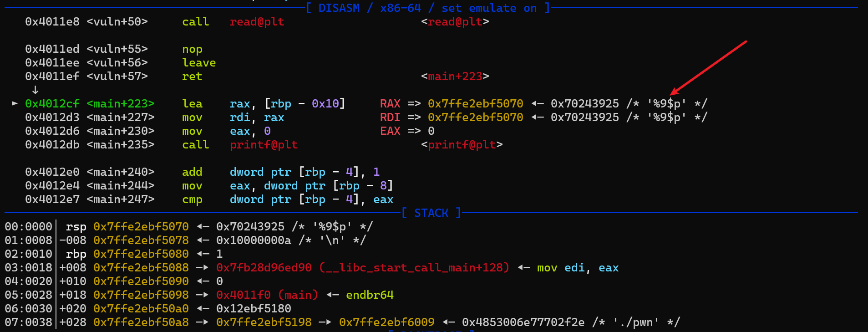The height and width of the screenshot is (332, 868).
Task: Select the STACK section header
Action: 431,213
